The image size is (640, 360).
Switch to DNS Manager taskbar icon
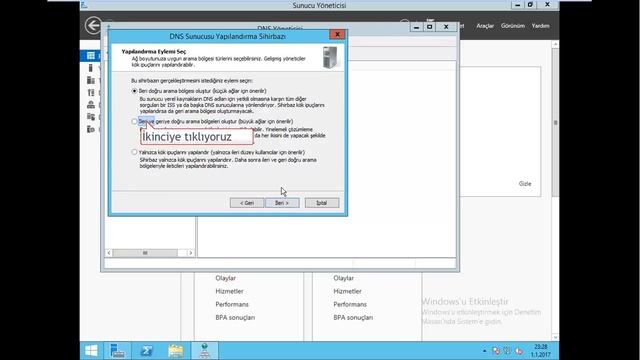[x=204, y=351]
